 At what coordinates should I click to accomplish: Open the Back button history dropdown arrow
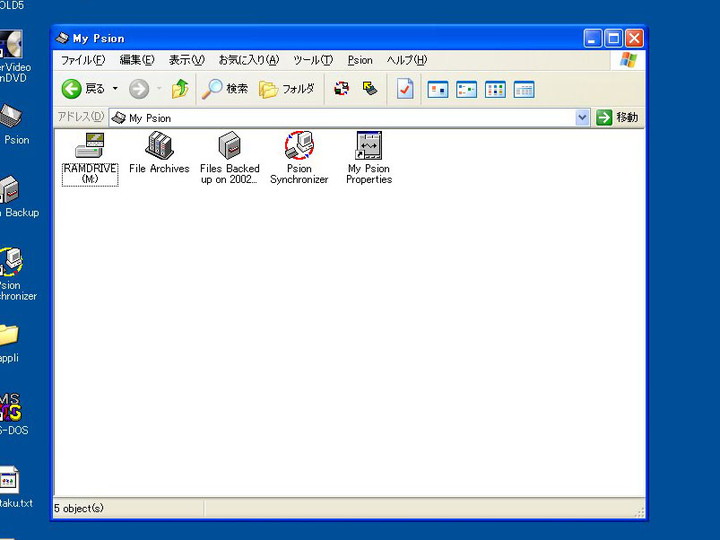pos(115,89)
